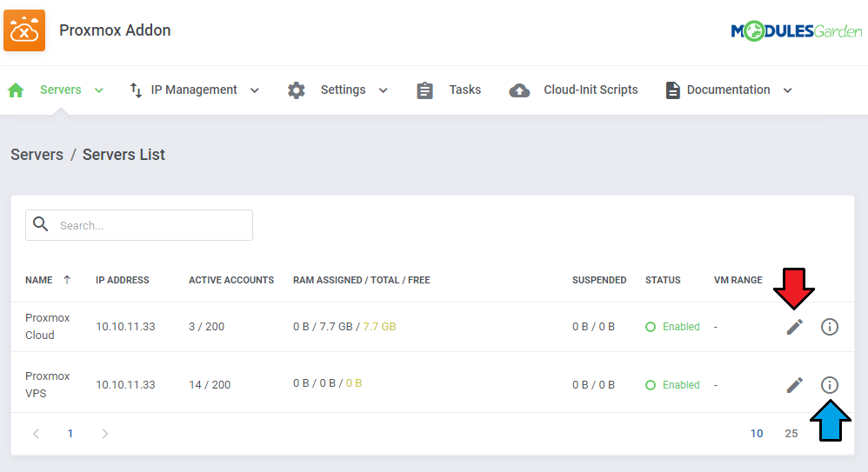868x472 pixels.
Task: Click the green home icon
Action: pyautogui.click(x=16, y=90)
